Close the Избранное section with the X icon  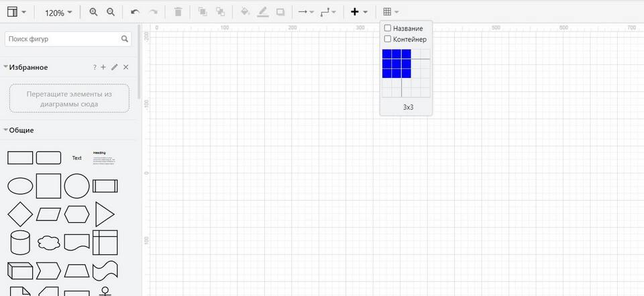(125, 67)
